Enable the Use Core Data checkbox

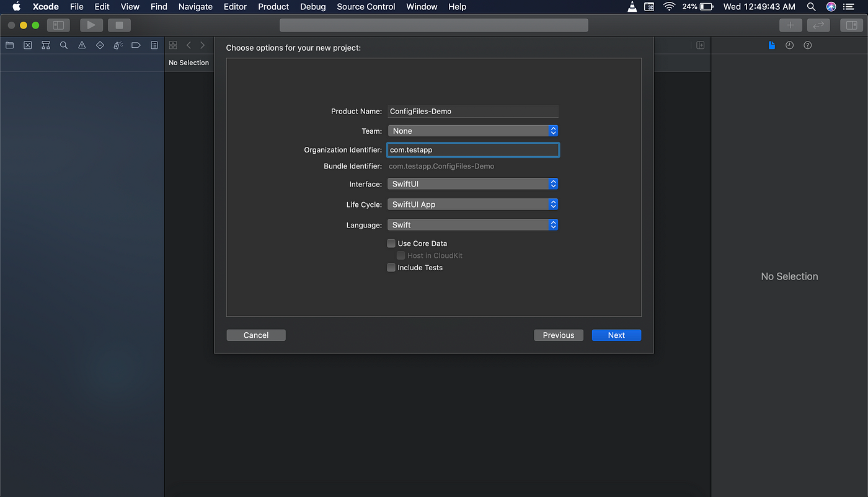[391, 244]
